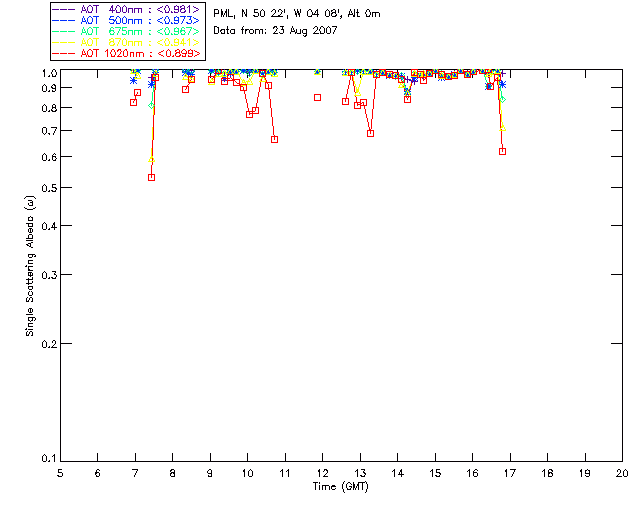Image resolution: width=640 pixels, height=512 pixels.
Task: Click the x-axis tick label 16
Action: coord(473,473)
